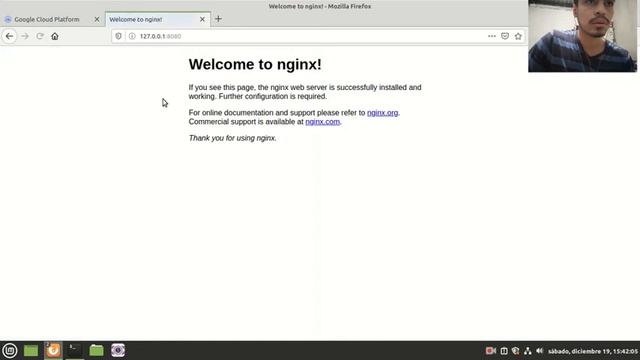Close the Google Cloud Platform tab

[97, 19]
